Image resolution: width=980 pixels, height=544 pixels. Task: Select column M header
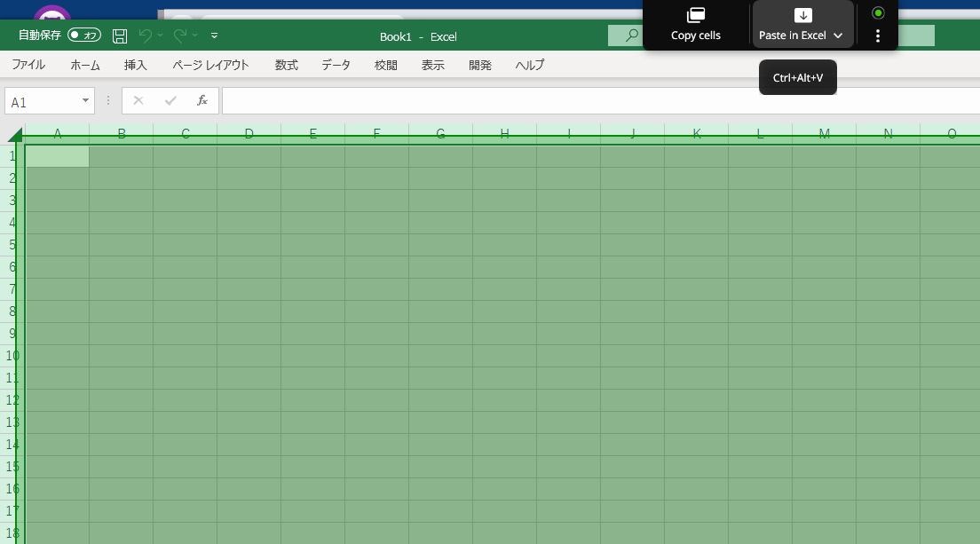pos(824,133)
